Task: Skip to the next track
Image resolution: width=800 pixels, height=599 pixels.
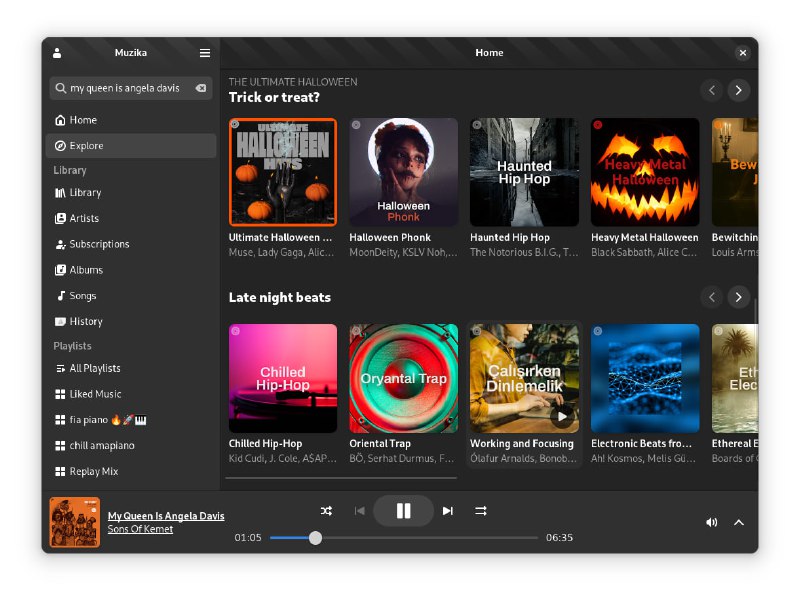Action: 448,511
